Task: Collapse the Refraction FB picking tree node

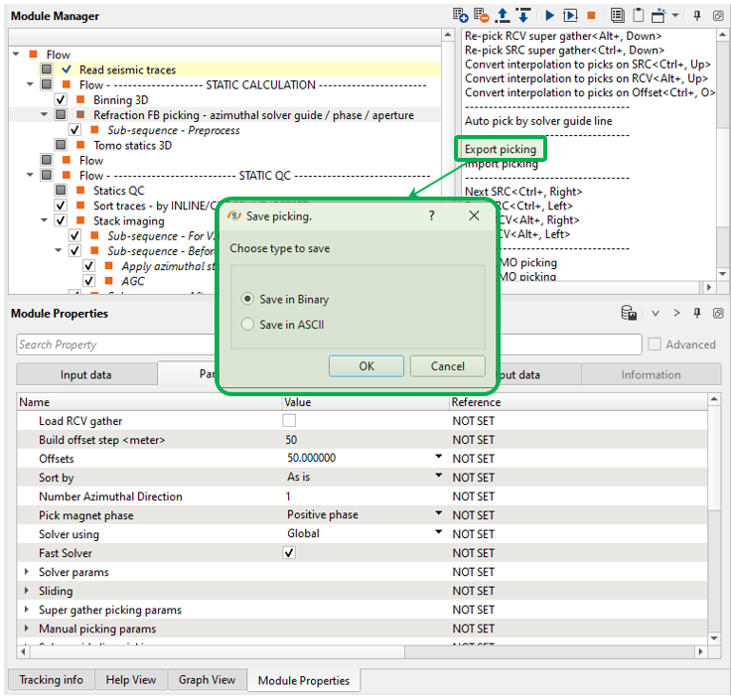Action: [x=45, y=115]
